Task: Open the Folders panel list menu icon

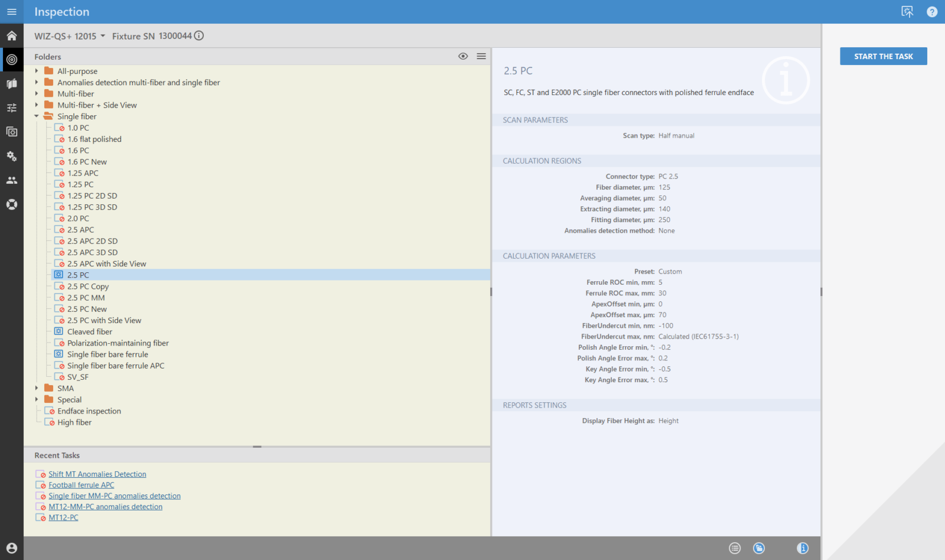Action: 481,56
